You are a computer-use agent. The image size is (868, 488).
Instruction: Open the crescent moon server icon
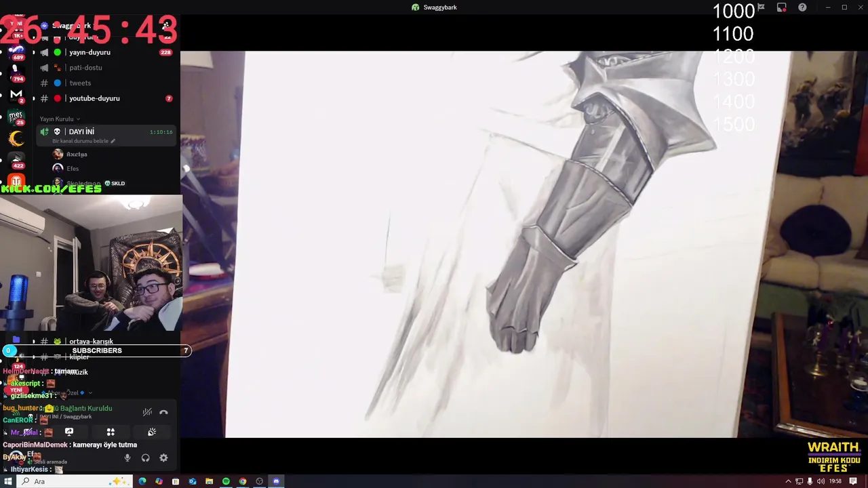point(17,139)
